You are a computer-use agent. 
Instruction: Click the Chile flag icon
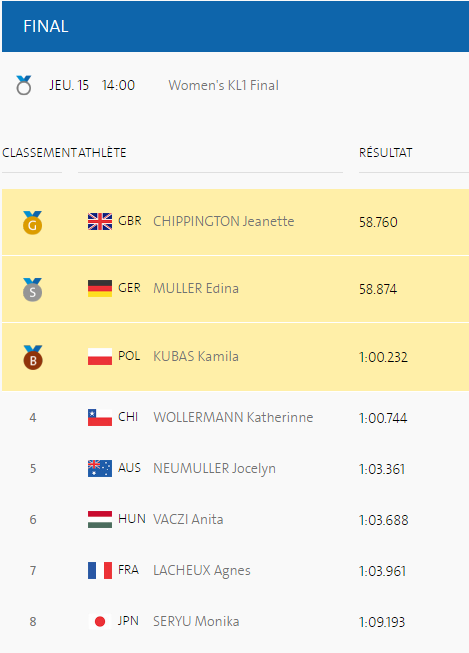coord(100,418)
